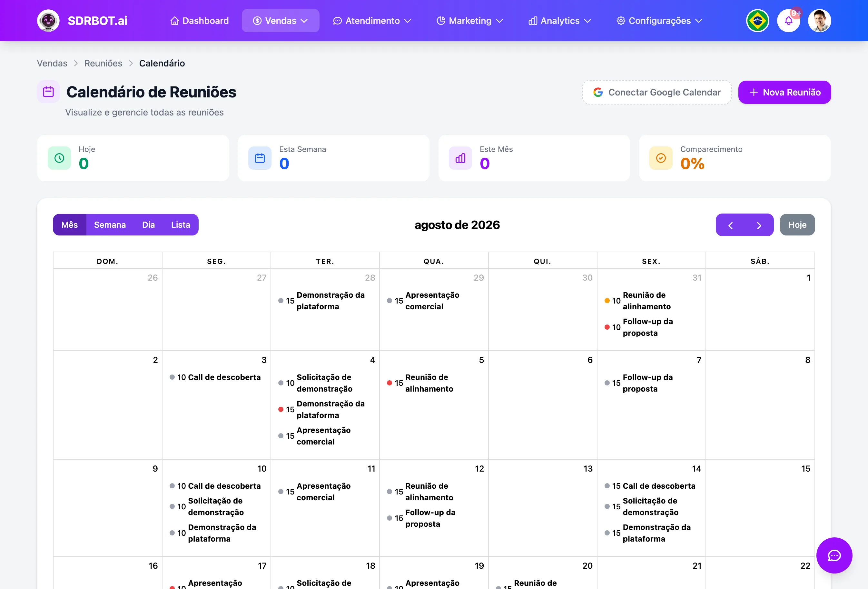868x589 pixels.
Task: Select day number 8 in the calendar
Action: tap(807, 360)
